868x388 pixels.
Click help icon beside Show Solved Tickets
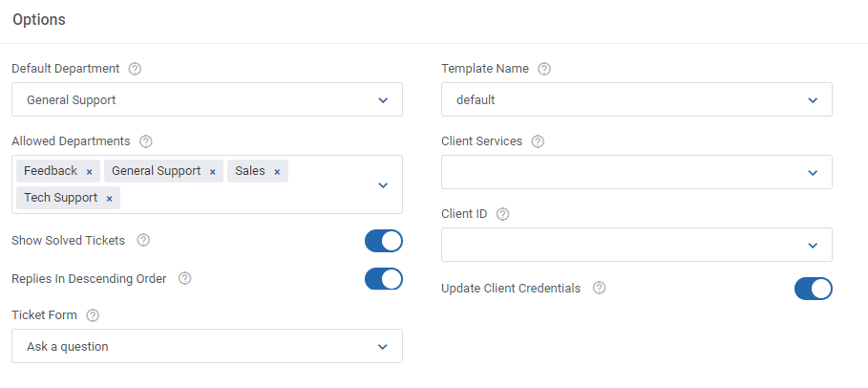pyautogui.click(x=143, y=241)
